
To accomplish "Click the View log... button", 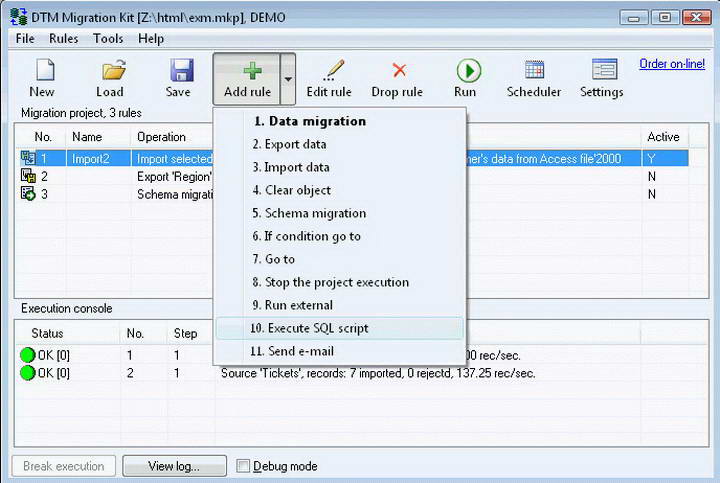I will (174, 466).
